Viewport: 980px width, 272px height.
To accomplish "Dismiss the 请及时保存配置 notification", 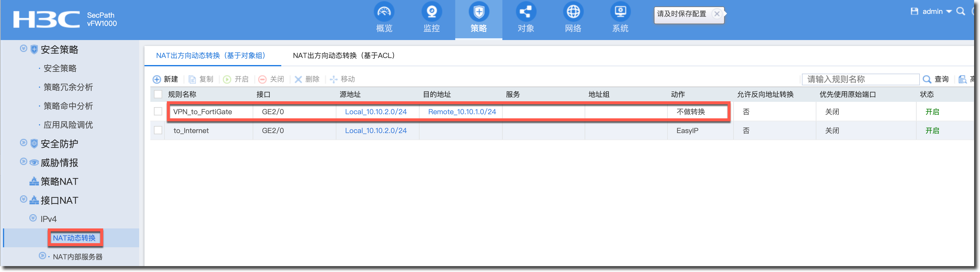I will coord(717,14).
